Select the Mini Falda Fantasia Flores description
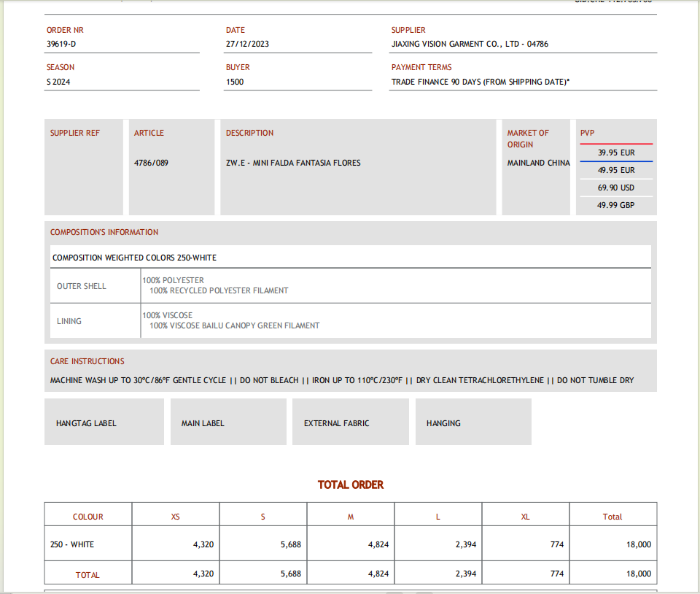The width and height of the screenshot is (700, 594). (x=293, y=163)
